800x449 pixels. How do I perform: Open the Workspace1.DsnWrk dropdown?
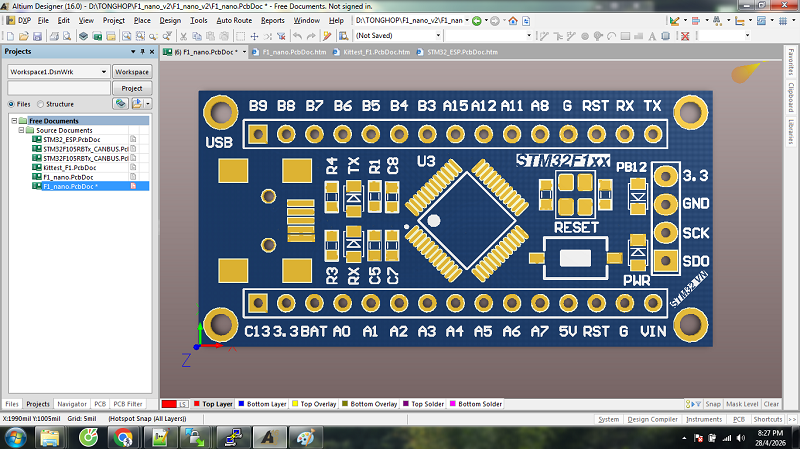[x=104, y=72]
